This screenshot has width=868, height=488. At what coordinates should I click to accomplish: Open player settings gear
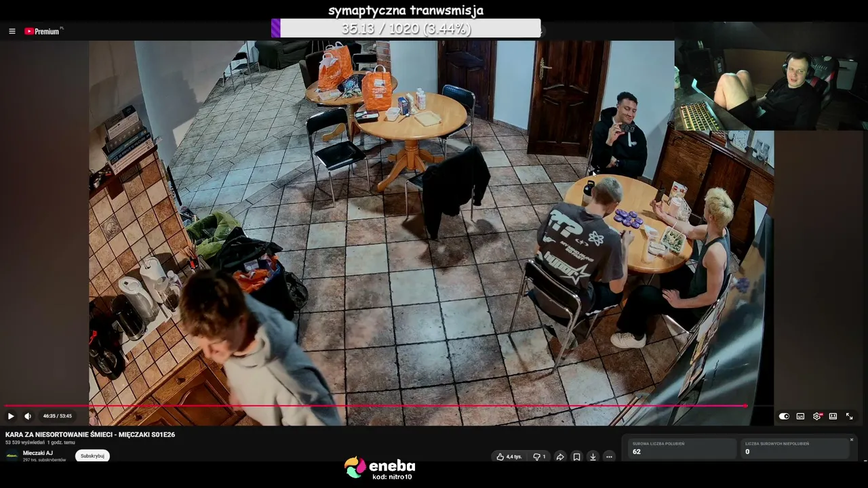click(816, 416)
